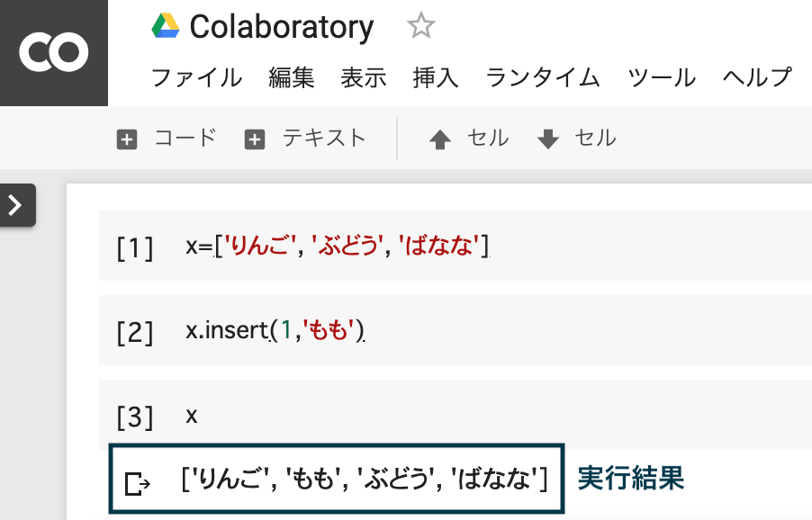The image size is (812, 520).
Task: Open the ヘルプ menu
Action: [757, 78]
